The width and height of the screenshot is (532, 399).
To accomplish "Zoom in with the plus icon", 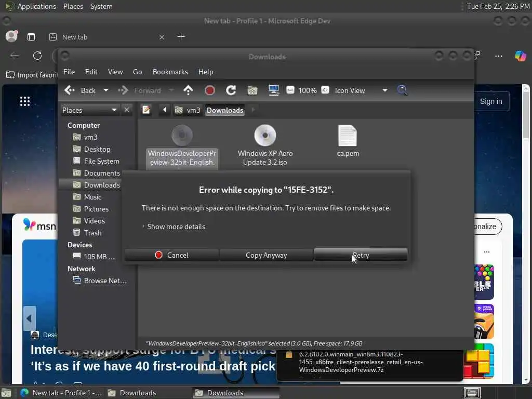I will (x=325, y=90).
